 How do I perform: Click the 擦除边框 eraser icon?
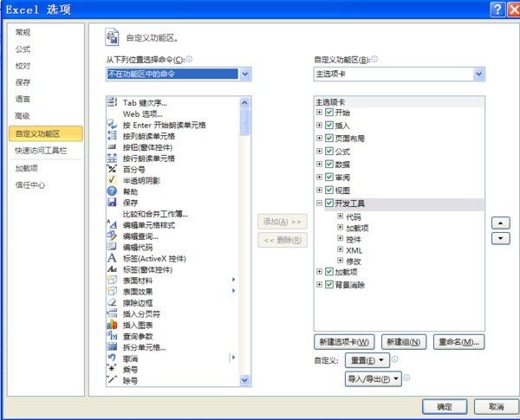(x=112, y=302)
